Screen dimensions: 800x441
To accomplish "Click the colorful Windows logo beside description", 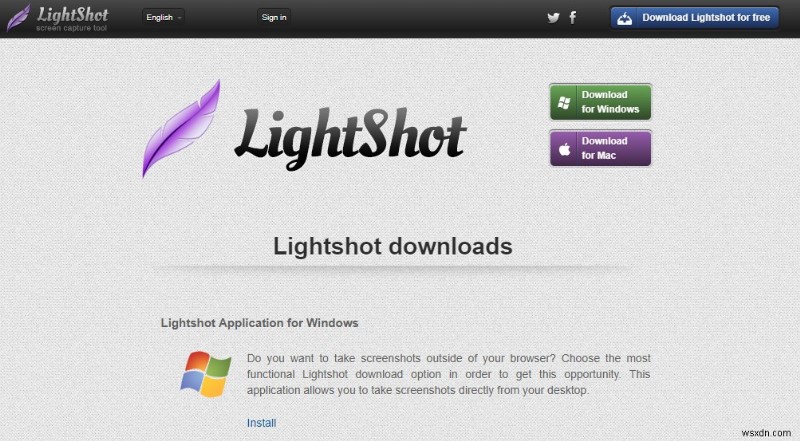I will coord(205,374).
